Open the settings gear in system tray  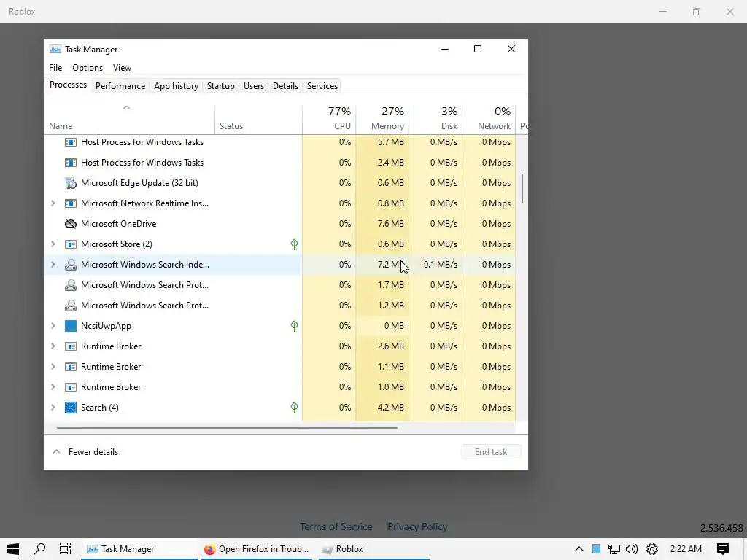coord(651,549)
